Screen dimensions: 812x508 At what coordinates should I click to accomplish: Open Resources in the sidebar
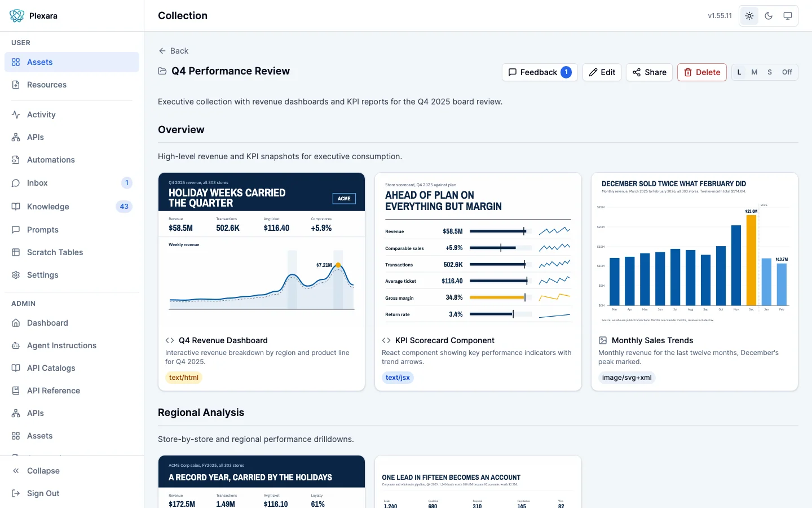point(72,85)
